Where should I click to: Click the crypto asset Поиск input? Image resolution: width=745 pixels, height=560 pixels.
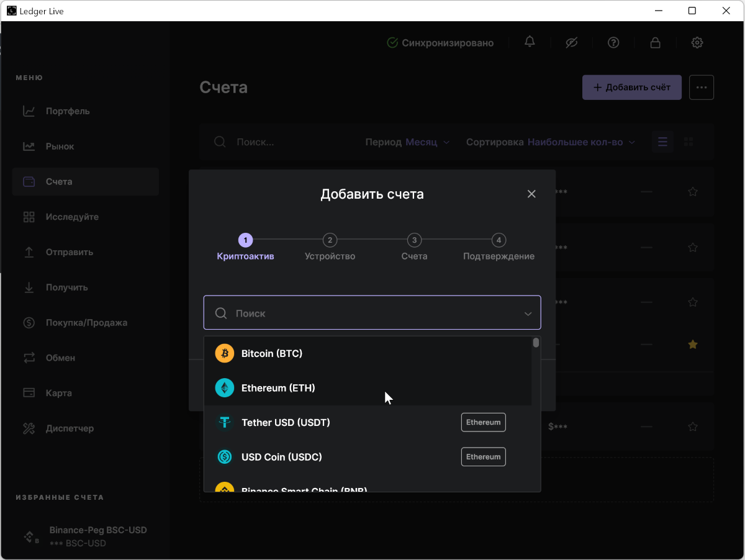[x=372, y=312]
